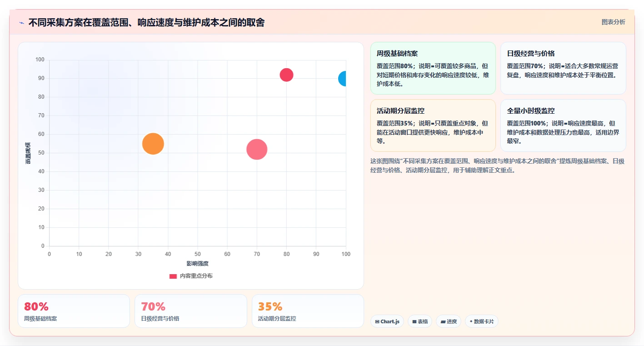
Task: Click the 表格 chip icon
Action: pyautogui.click(x=414, y=321)
